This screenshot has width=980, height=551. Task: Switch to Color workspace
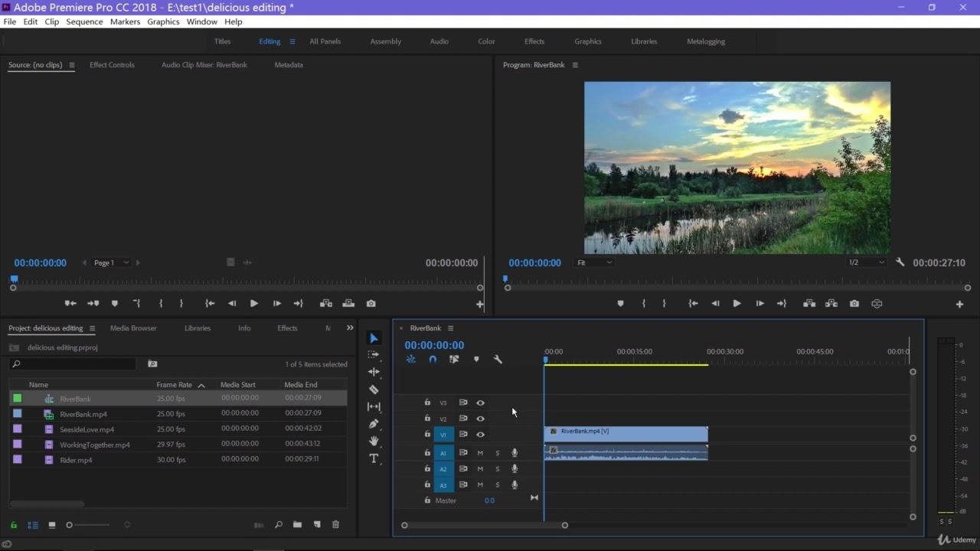tap(486, 41)
